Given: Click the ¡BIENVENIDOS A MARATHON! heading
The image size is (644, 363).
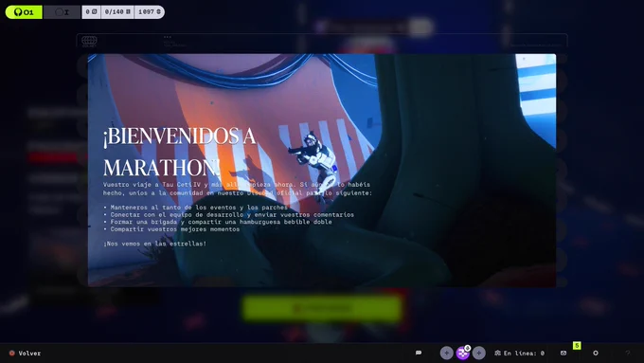Looking at the screenshot, I should click(x=180, y=152).
